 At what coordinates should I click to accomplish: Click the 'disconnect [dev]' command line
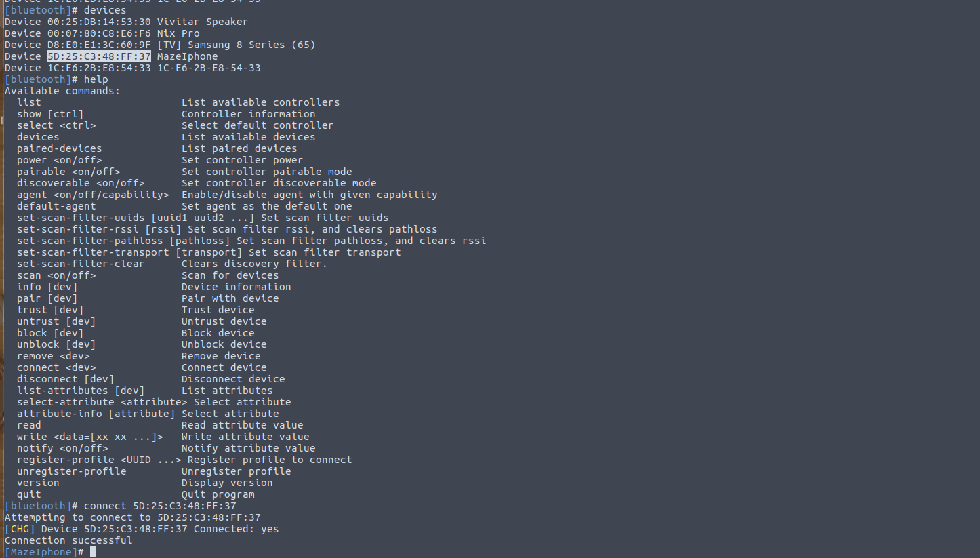[66, 379]
